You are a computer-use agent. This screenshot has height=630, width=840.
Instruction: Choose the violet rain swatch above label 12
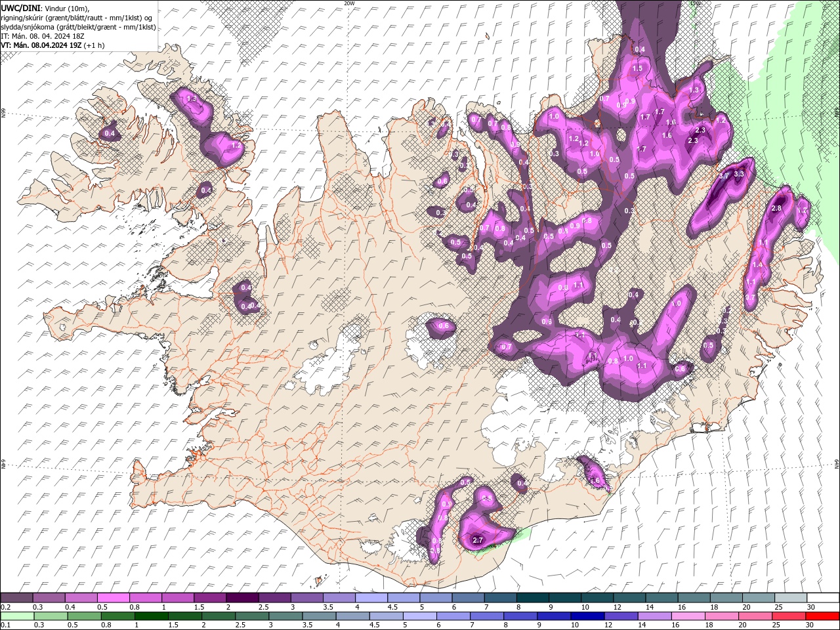621,616
